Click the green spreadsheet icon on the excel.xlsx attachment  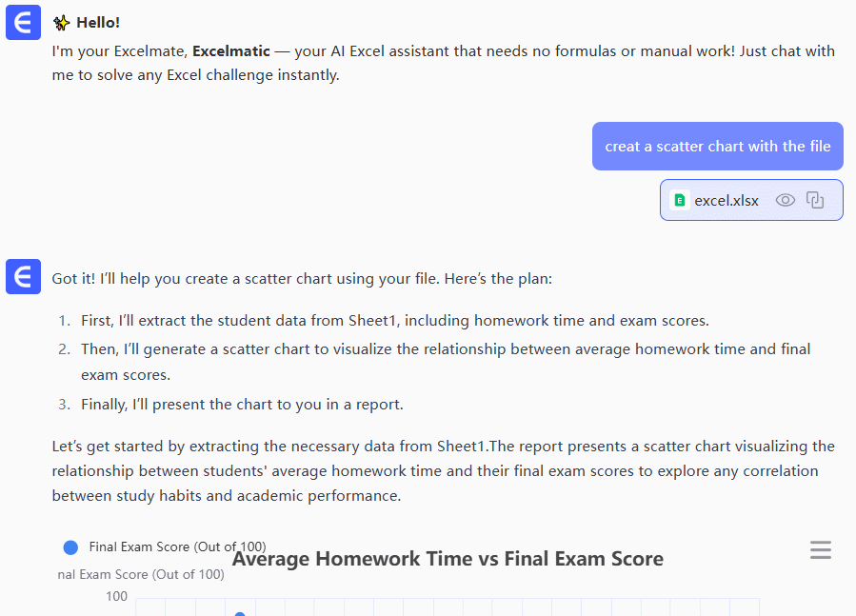click(x=679, y=200)
